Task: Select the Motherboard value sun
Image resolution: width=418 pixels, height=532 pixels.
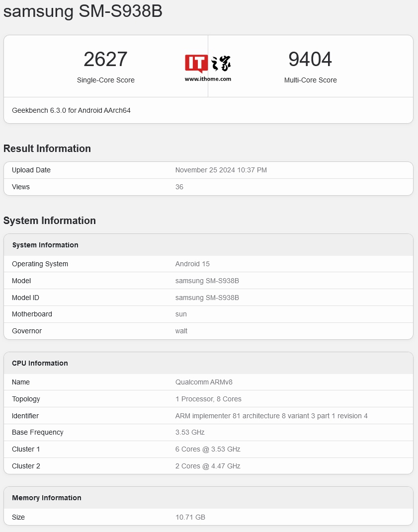Action: pyautogui.click(x=181, y=314)
